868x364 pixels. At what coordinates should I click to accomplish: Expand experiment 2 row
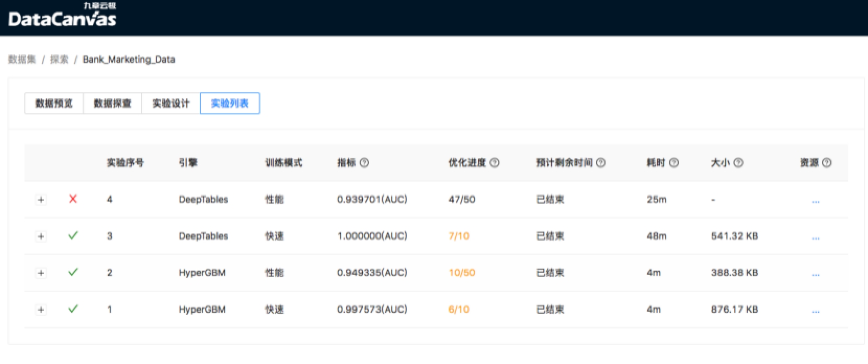click(x=40, y=273)
